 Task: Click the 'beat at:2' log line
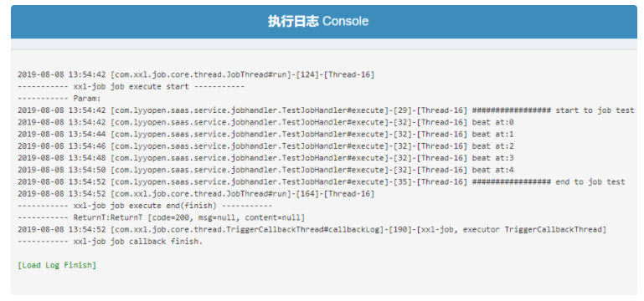pos(265,146)
